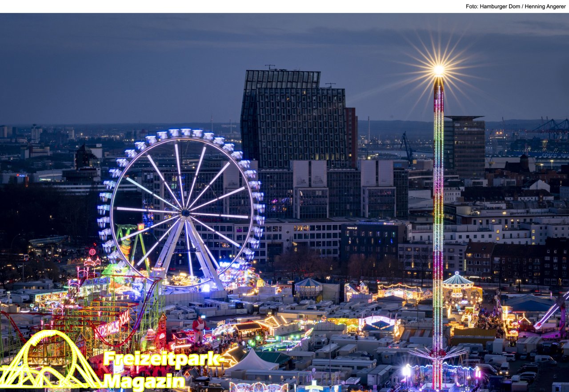Click the giant red figure statue

200,328
